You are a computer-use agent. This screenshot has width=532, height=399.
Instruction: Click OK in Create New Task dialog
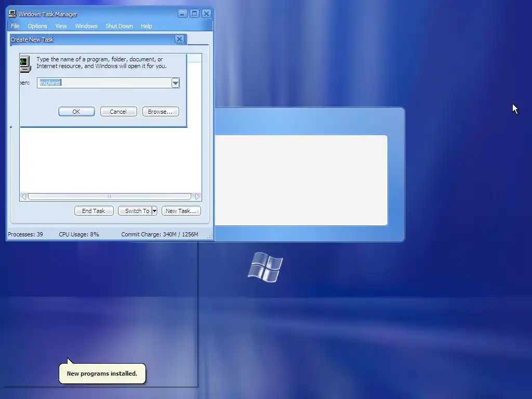pyautogui.click(x=76, y=112)
